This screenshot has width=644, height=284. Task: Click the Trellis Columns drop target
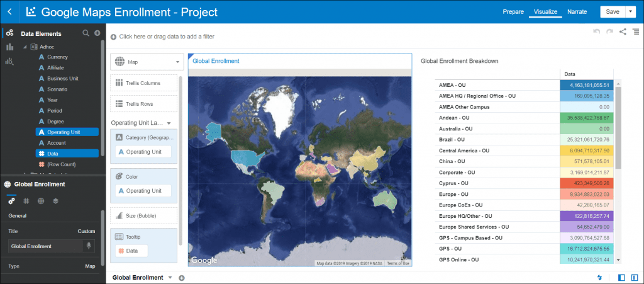point(144,83)
